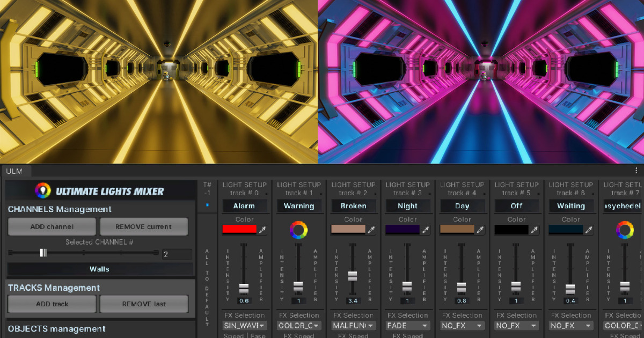644x338 pixels.
Task: Open the SIN_WAVE FX Selection dropdown
Action: coord(244,326)
